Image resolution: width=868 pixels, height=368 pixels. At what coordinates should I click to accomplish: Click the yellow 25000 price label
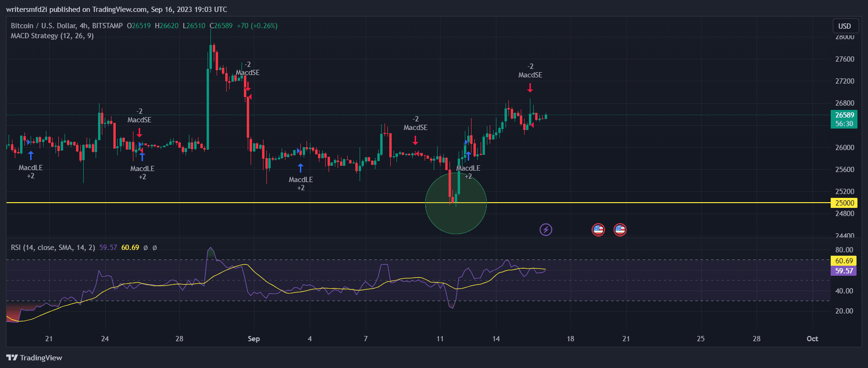[844, 203]
